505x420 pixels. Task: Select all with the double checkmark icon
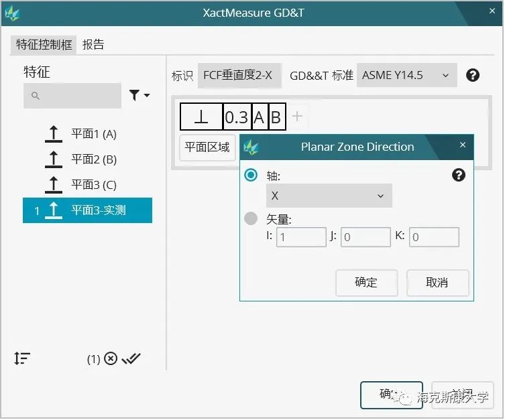131,358
